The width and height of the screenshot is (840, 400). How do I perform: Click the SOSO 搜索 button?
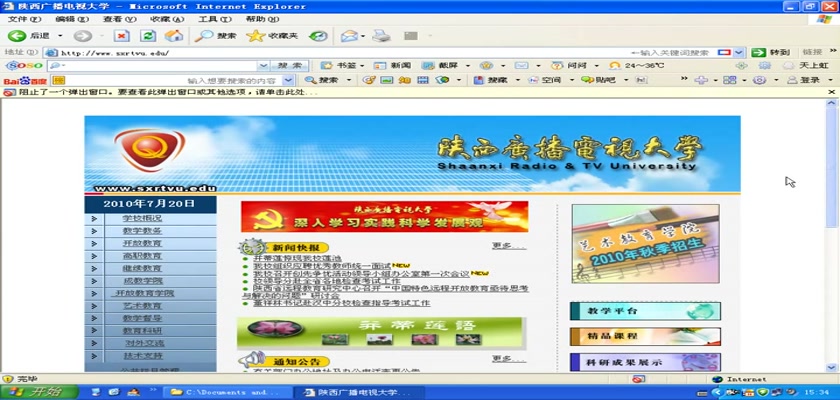[289, 65]
